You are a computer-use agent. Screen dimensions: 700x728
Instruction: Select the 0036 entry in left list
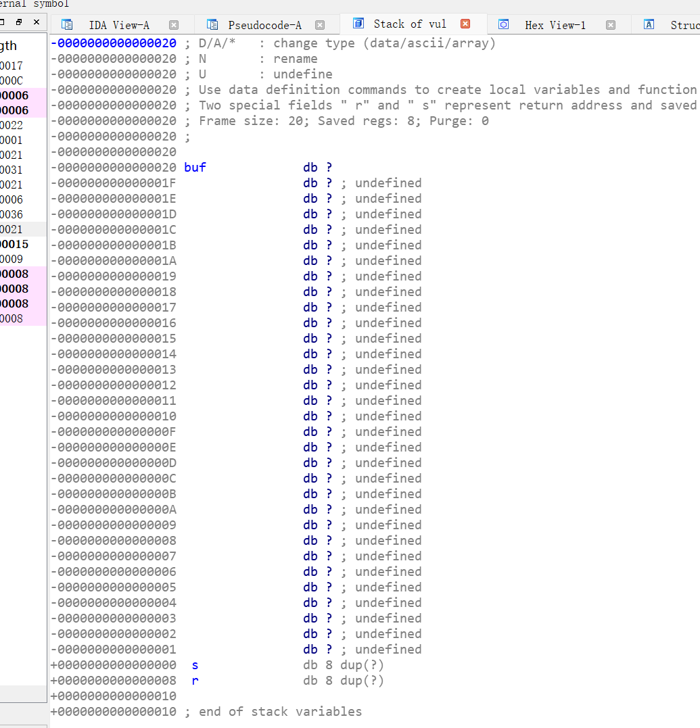coord(11,214)
